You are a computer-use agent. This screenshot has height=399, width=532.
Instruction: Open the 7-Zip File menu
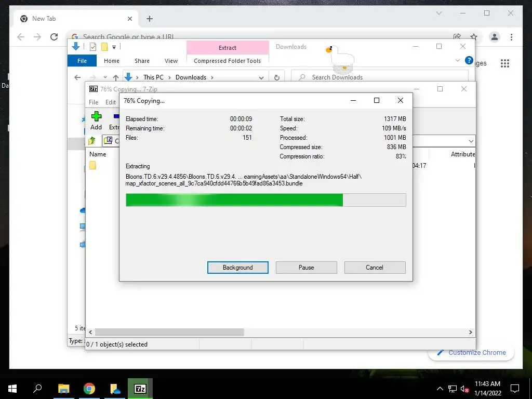[94, 102]
